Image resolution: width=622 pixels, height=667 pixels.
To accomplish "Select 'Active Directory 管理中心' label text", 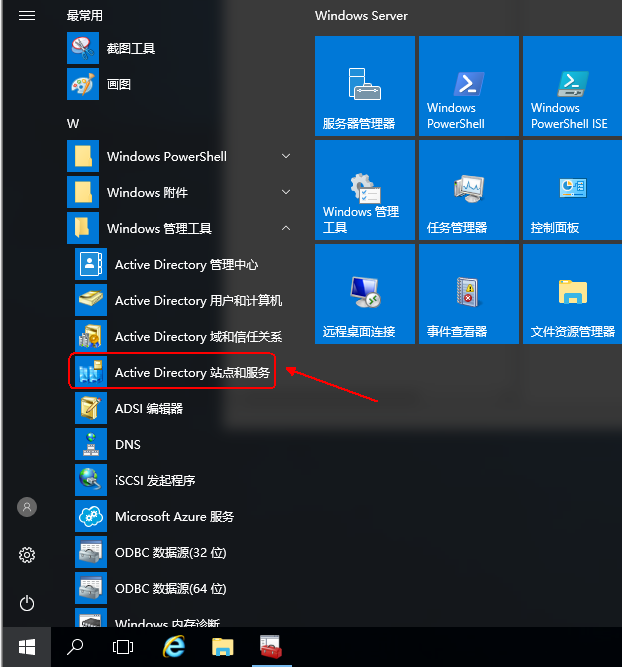I will (x=186, y=265).
